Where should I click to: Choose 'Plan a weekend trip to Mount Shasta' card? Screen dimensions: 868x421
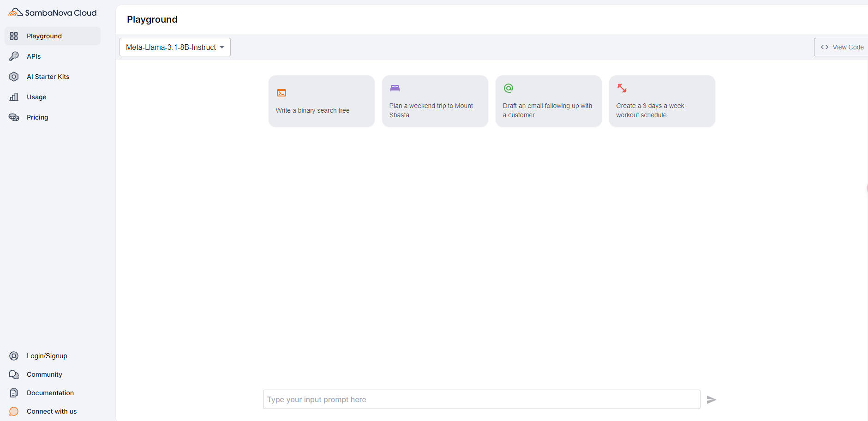(x=435, y=101)
